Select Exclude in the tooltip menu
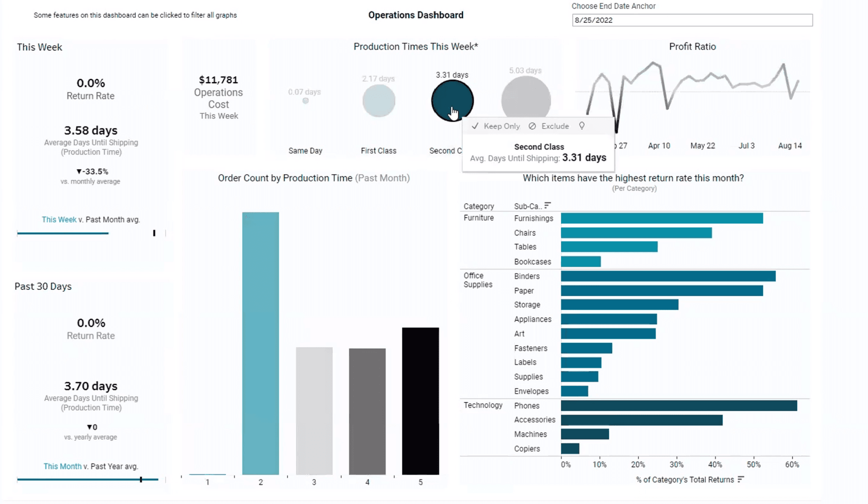 pyautogui.click(x=554, y=126)
